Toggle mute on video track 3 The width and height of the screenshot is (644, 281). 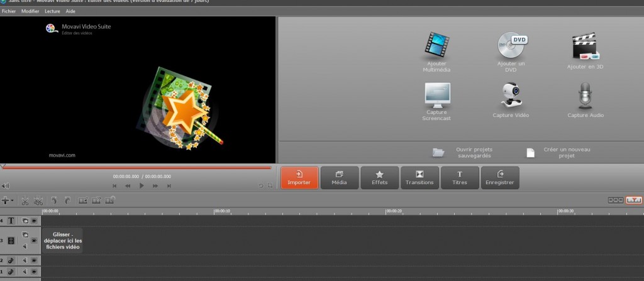(x=25, y=246)
